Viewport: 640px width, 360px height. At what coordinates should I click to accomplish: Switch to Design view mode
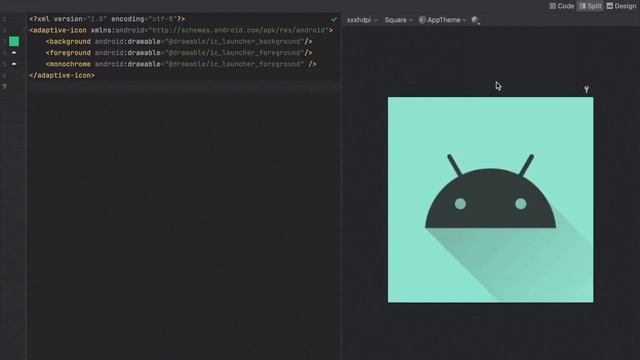[x=621, y=6]
